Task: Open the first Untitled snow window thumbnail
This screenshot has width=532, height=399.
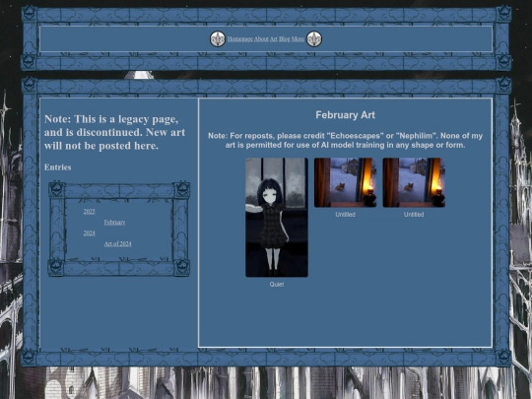Action: (x=346, y=182)
